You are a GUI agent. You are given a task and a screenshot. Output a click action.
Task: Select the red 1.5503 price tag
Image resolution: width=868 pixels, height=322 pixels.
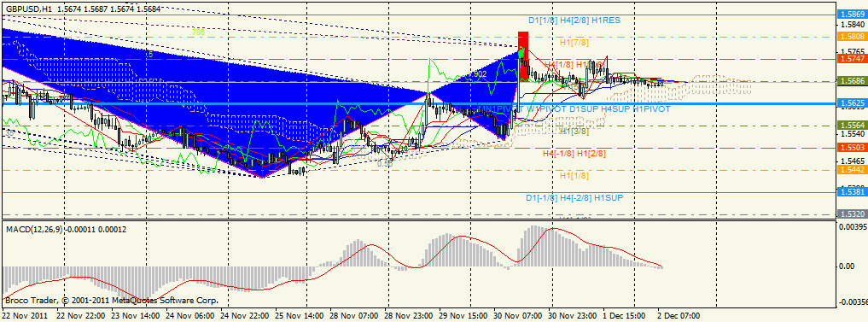(x=852, y=148)
